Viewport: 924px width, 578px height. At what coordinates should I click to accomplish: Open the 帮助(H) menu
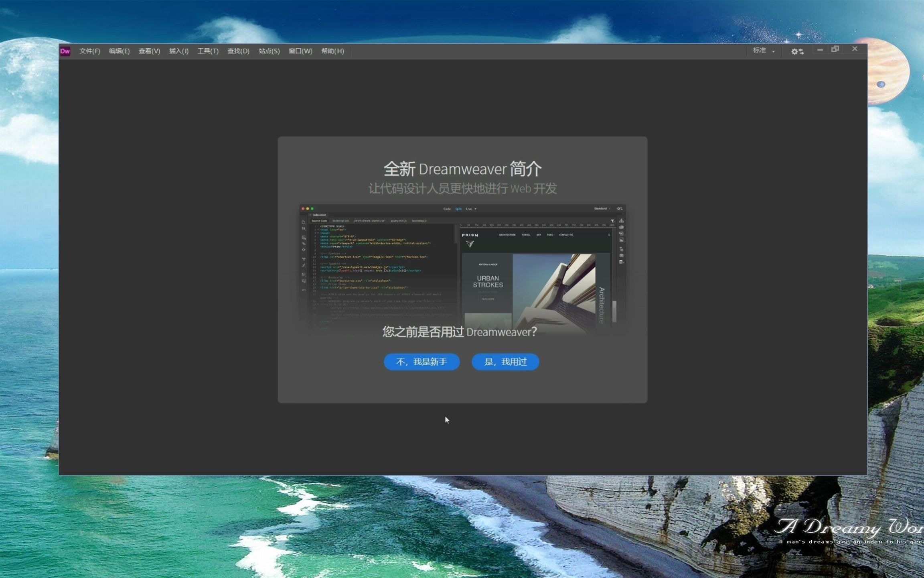332,51
